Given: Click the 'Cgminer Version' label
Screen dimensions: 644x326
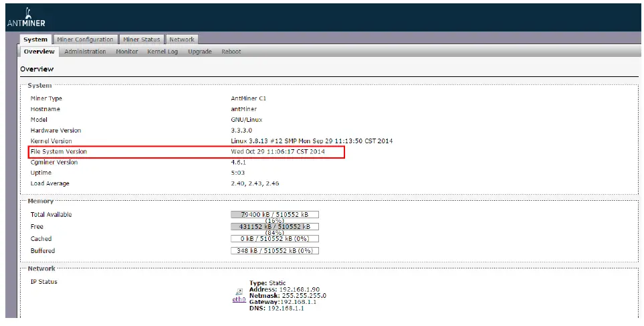Looking at the screenshot, I should [x=53, y=162].
